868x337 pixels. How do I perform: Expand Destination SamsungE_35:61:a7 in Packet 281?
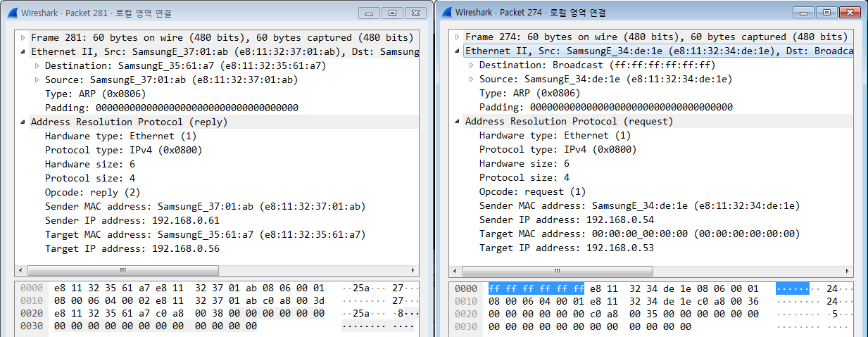point(37,65)
